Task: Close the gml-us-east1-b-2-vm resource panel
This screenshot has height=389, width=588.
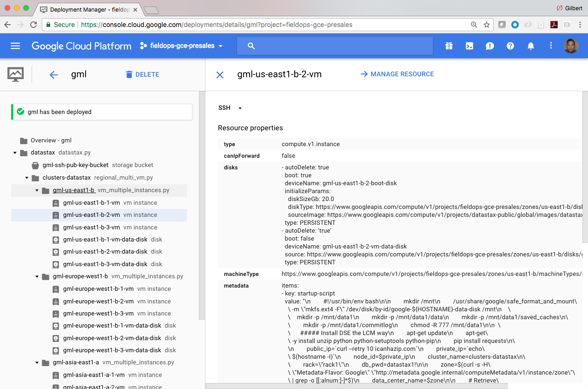Action: 220,74
